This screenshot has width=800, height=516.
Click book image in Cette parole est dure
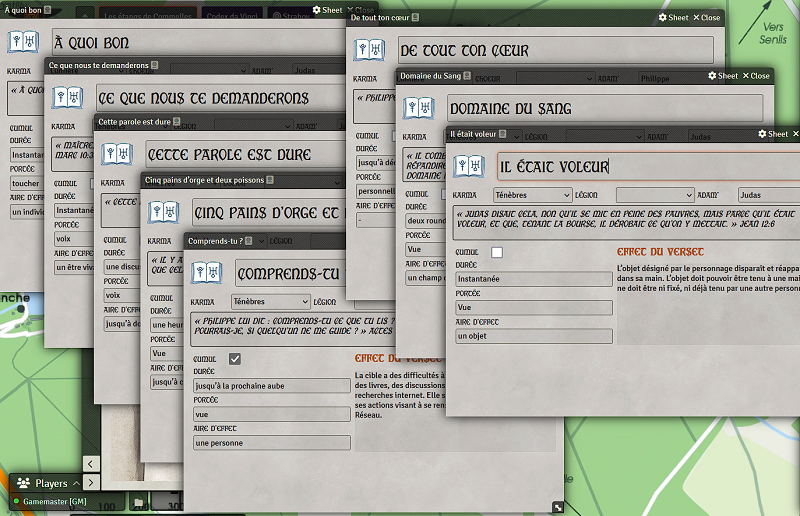tap(117, 154)
